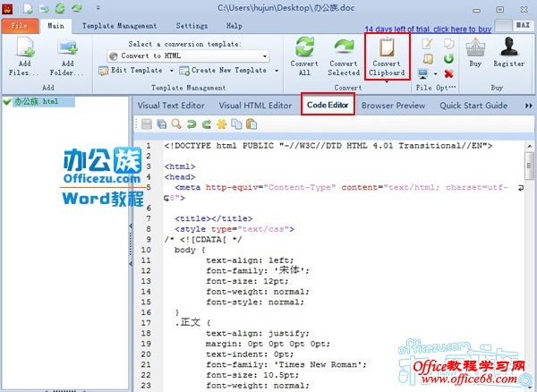Click the Edit Template button
Screen dimensions: 537x392
click(x=131, y=71)
